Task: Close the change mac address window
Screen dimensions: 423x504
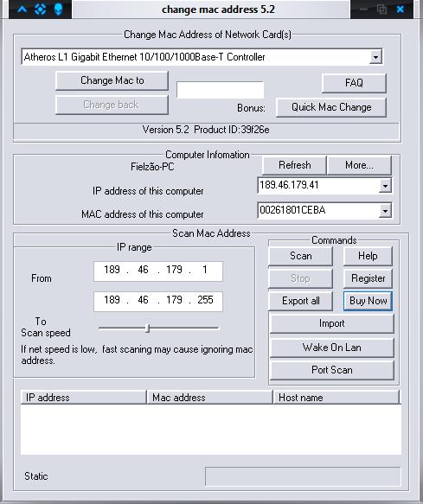Action: (x=401, y=9)
